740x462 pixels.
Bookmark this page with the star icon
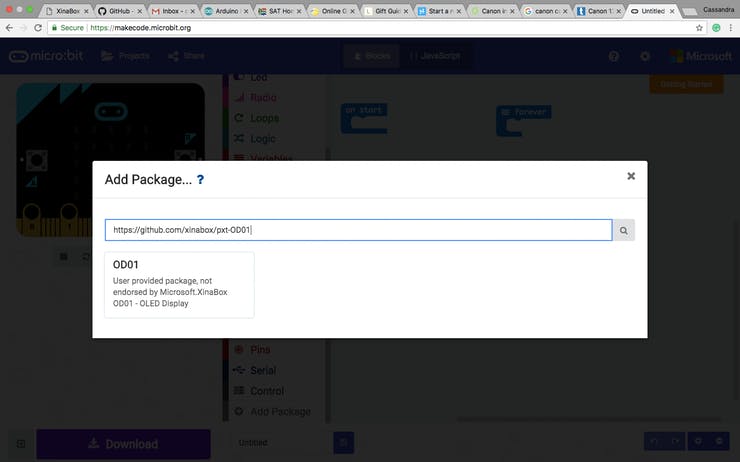(x=699, y=28)
